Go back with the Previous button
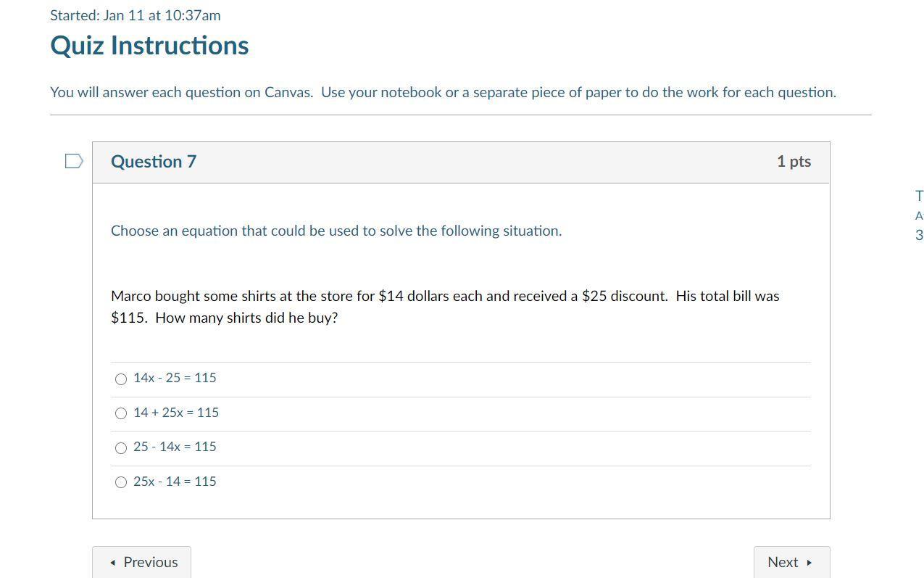 coord(142,562)
